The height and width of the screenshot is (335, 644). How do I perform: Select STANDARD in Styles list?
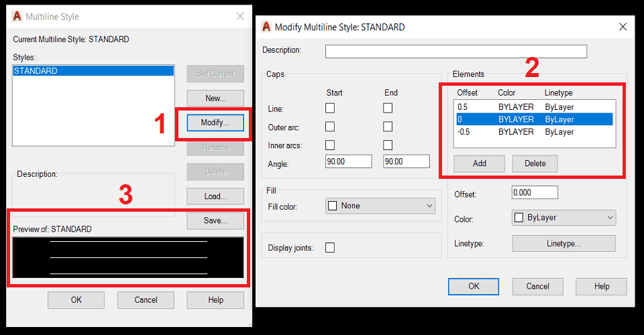[x=94, y=71]
